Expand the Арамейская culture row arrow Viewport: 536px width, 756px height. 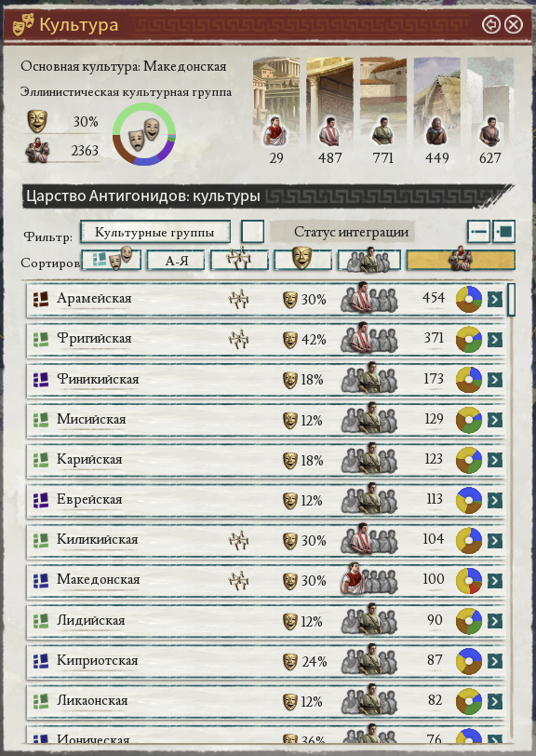point(495,300)
